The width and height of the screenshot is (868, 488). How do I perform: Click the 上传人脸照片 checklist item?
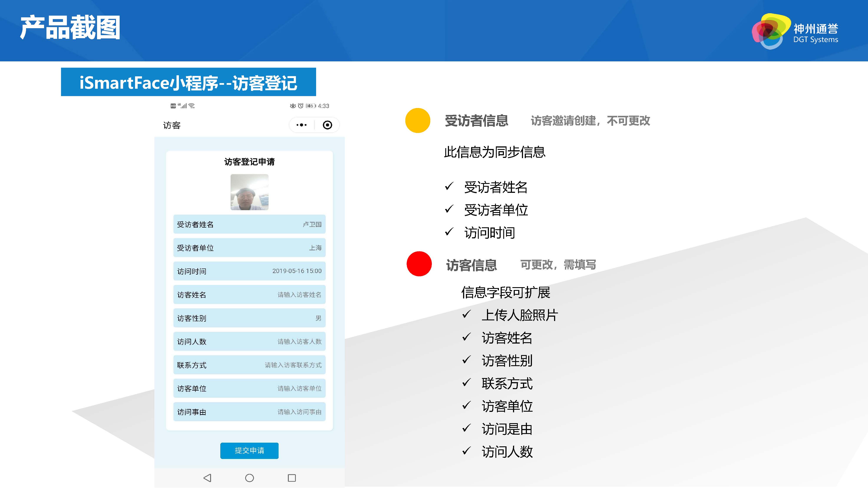click(520, 315)
